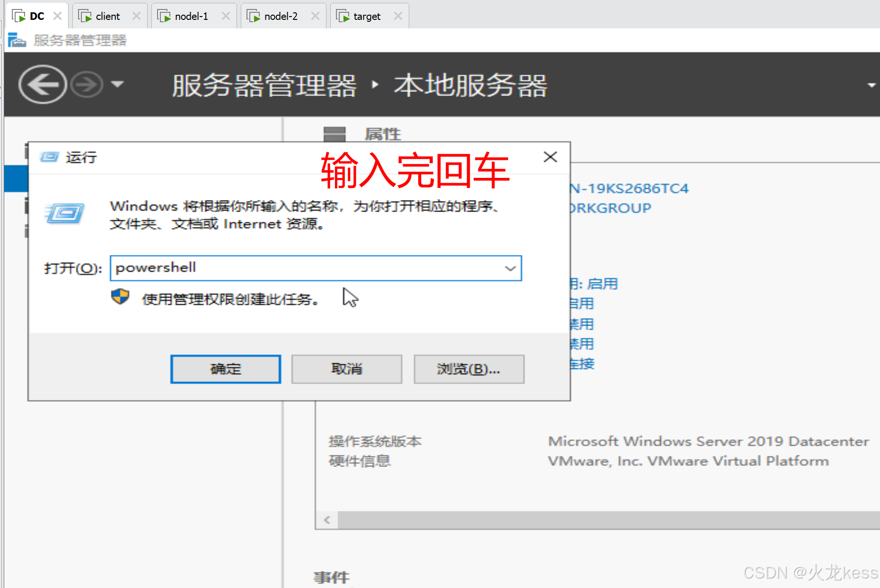This screenshot has width=880, height=588.
Task: Click the 操作系统版本 label
Action: pyautogui.click(x=375, y=441)
